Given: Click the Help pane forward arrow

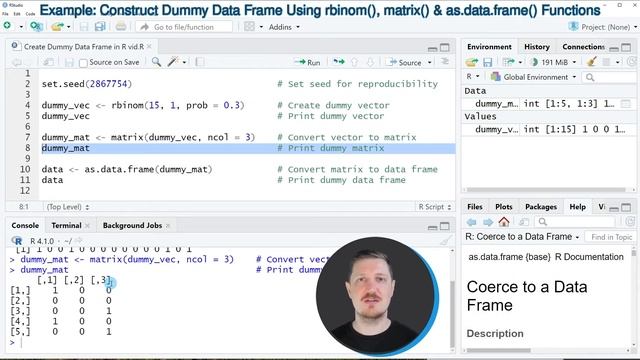Looking at the screenshot, I should pos(488,222).
